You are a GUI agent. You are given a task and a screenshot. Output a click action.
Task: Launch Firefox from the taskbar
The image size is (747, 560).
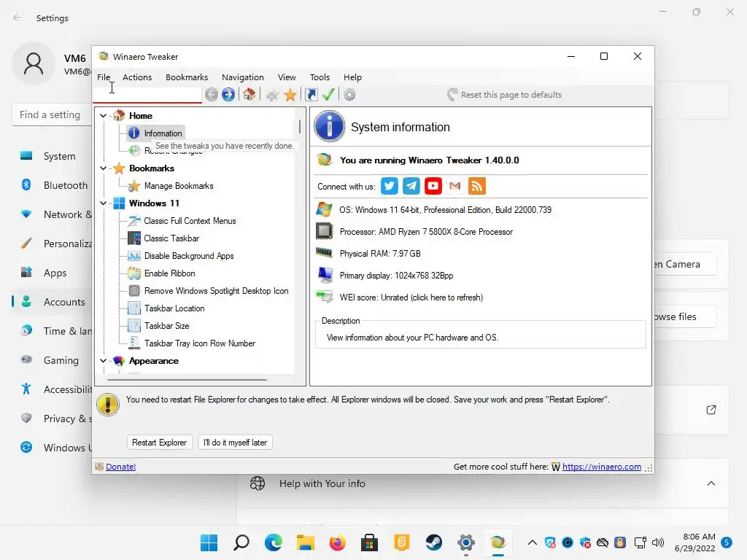tap(337, 542)
